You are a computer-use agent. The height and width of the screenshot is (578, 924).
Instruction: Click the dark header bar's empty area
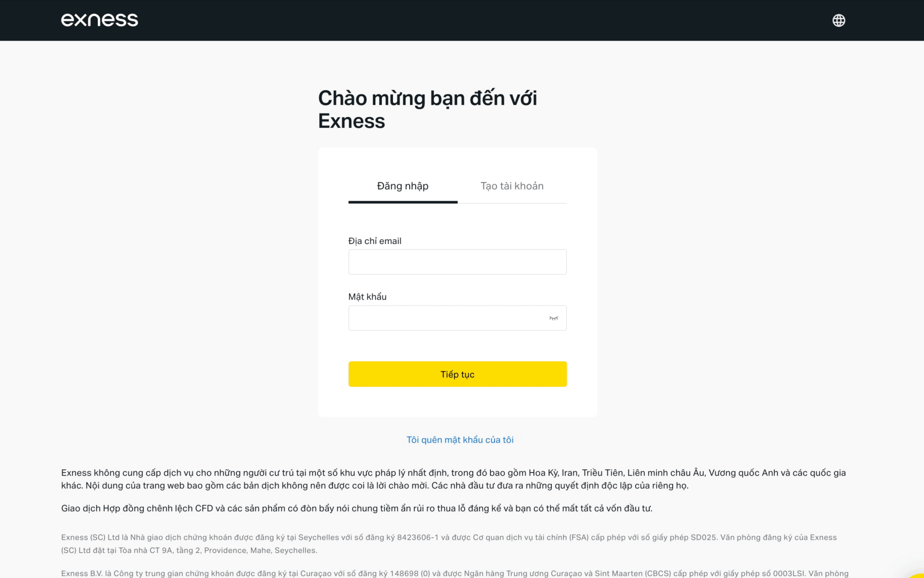[481, 20]
